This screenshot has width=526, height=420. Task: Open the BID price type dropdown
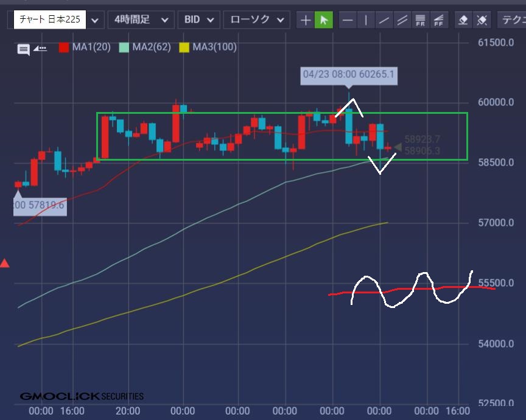(x=198, y=20)
